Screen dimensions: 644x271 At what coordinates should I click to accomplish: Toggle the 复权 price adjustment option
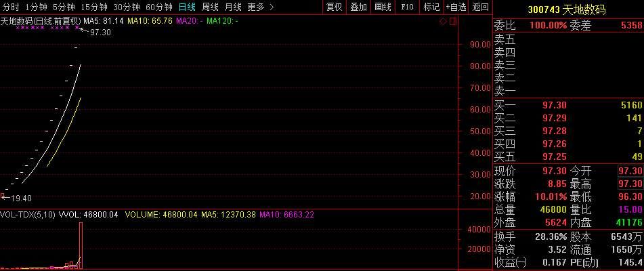[334, 7]
